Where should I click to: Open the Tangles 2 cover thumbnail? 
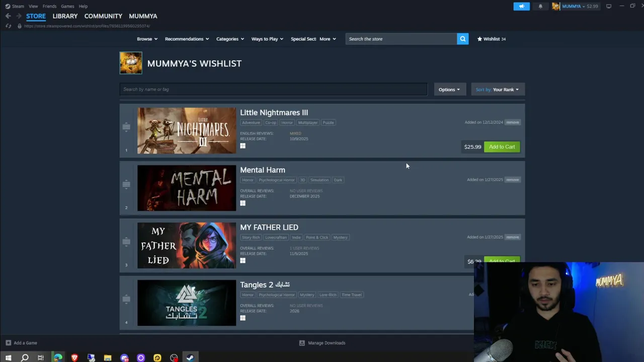186,303
